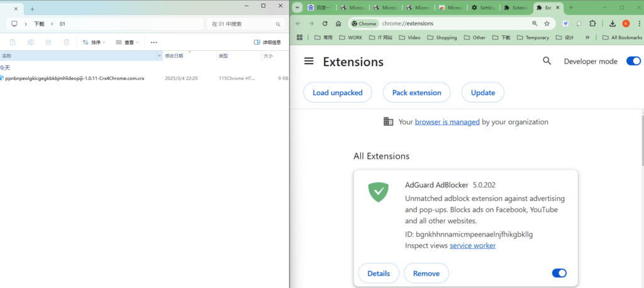Open the Other bookmarks folder
Screen dimensions: 644x288
click(x=474, y=37)
